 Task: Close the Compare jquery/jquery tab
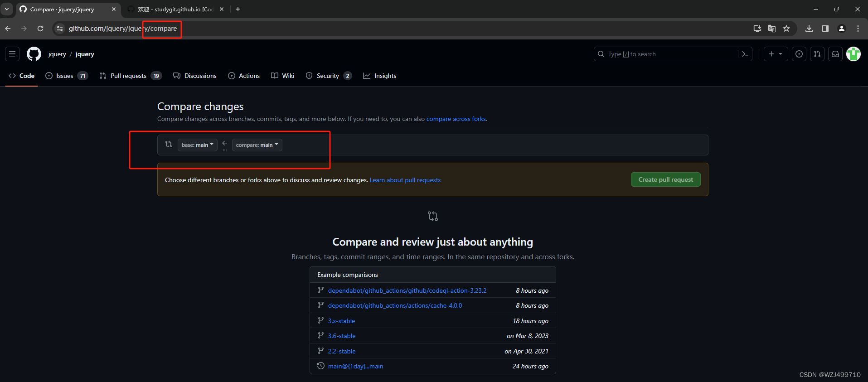pos(114,9)
